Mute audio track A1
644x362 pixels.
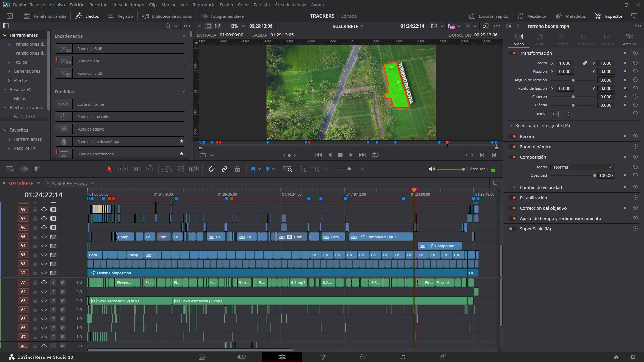click(x=63, y=282)
